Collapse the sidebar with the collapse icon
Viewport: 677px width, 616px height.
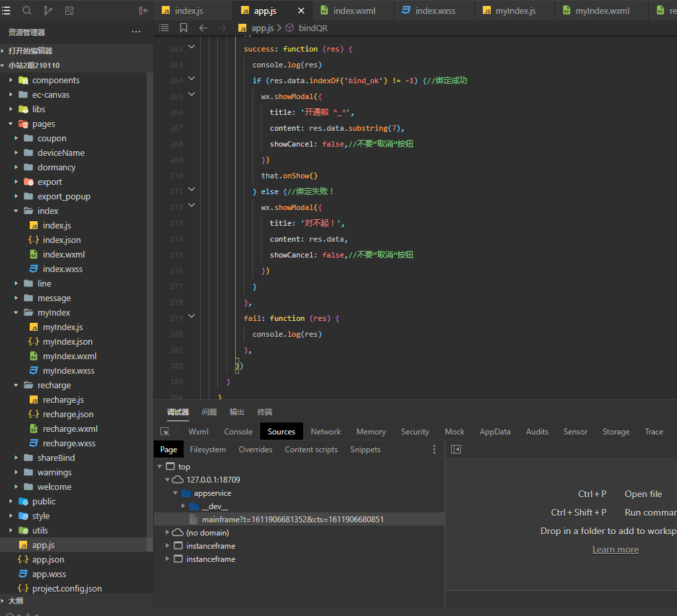(x=143, y=11)
